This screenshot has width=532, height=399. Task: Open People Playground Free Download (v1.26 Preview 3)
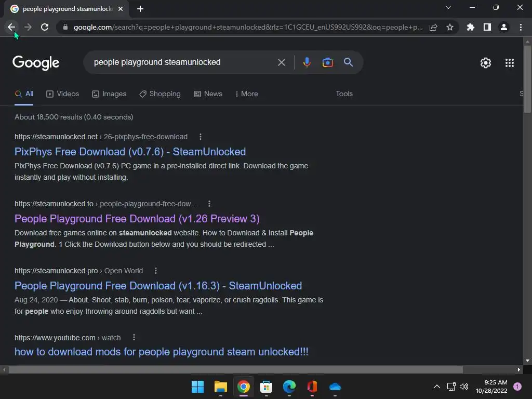click(x=137, y=219)
